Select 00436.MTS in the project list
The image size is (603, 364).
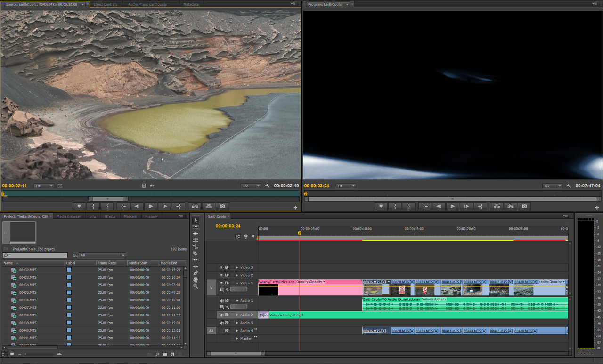[x=27, y=300]
